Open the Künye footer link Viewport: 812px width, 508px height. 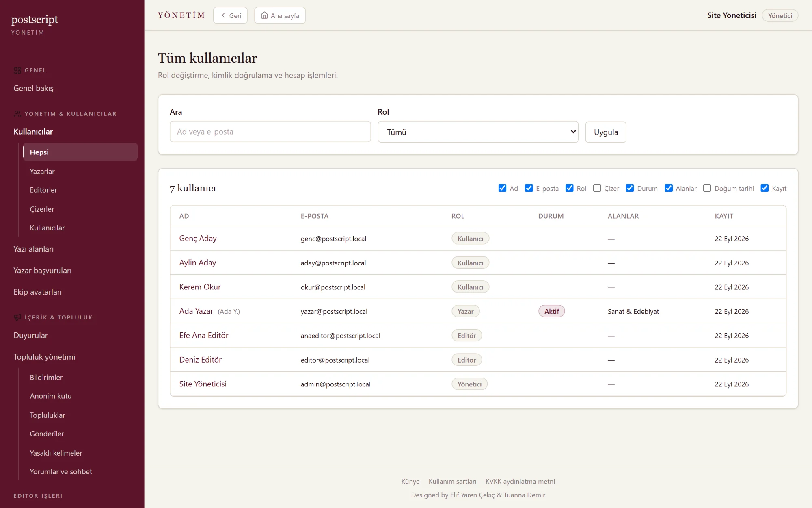[410, 482]
